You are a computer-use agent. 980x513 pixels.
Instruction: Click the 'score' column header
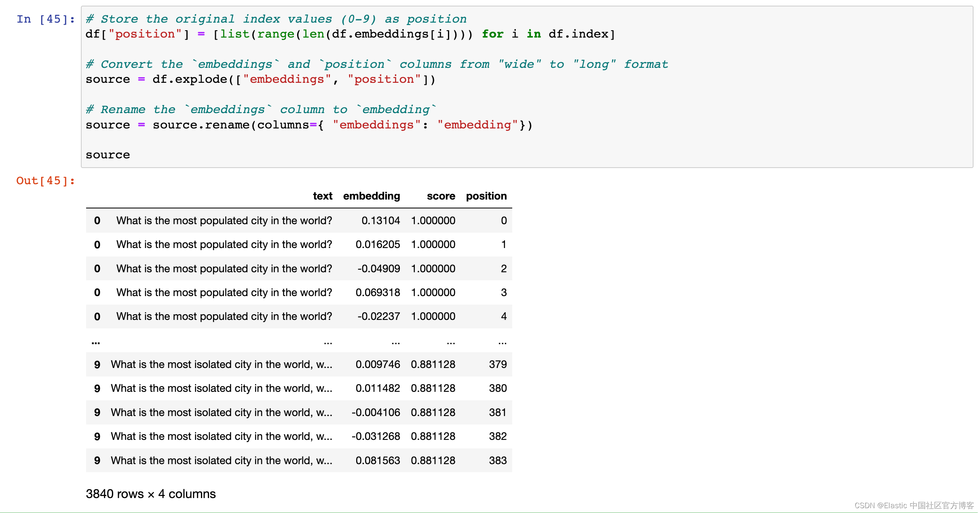click(441, 196)
